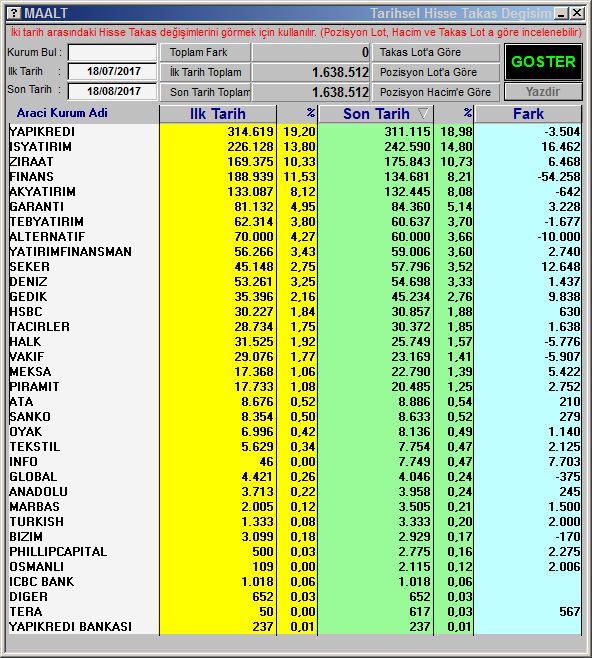Screen dimensions: 592x658
Task: Sort by Fark column header
Action: 528,114
